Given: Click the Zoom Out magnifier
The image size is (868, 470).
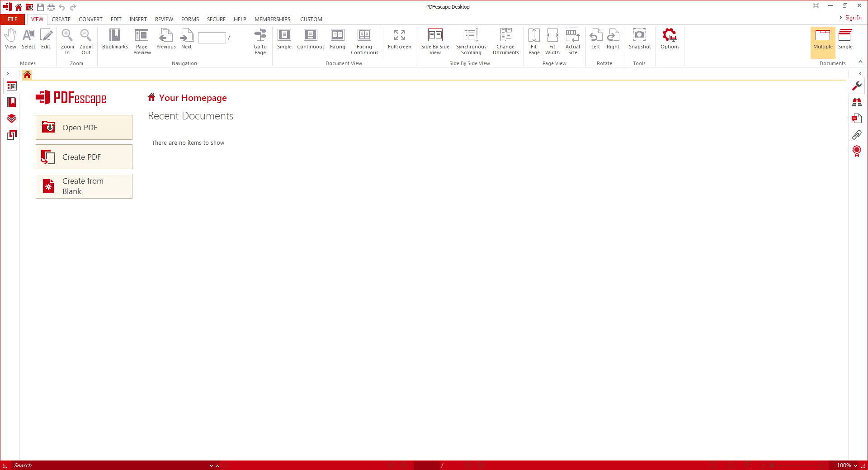Looking at the screenshot, I should (86, 42).
